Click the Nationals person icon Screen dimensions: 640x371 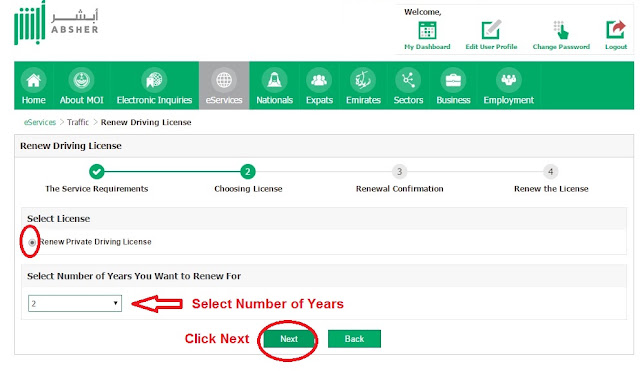(x=274, y=80)
